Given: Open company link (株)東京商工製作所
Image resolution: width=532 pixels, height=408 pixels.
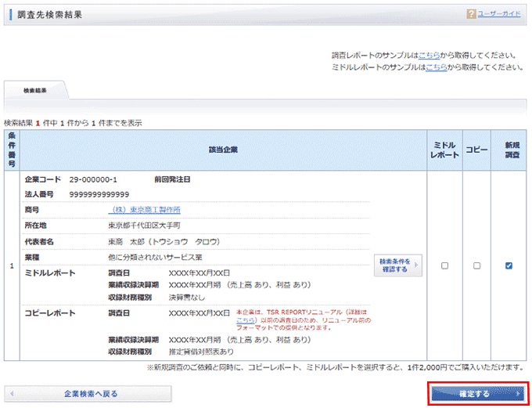Looking at the screenshot, I should [x=145, y=210].
